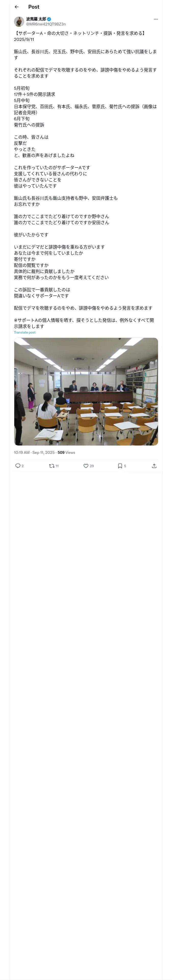Click the bookmark count 5
This screenshot has height=980, width=172.
[x=125, y=466]
